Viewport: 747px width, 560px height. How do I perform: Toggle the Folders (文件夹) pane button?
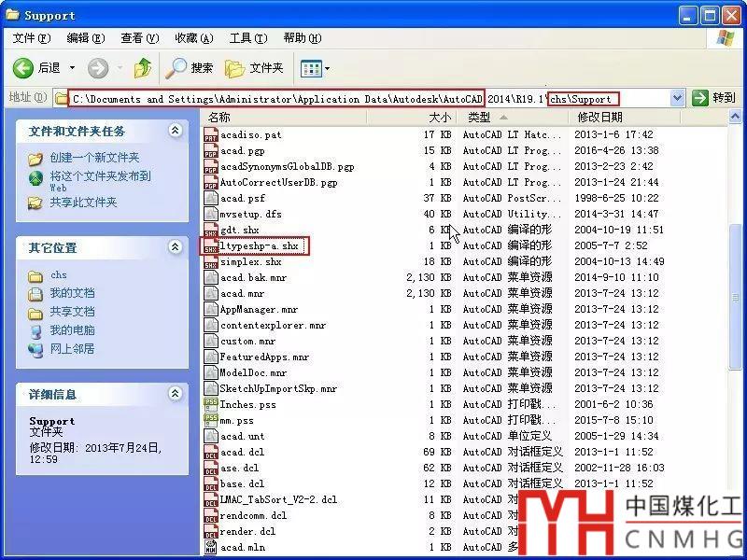(x=254, y=68)
